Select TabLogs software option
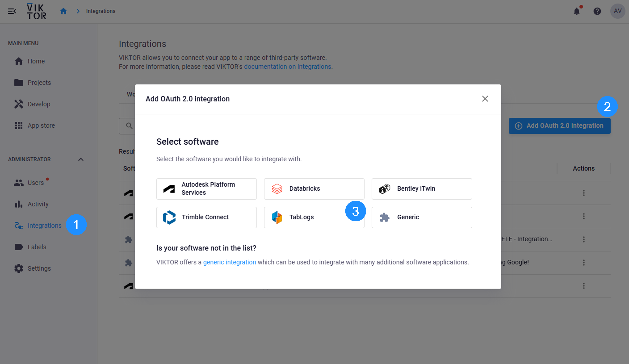 (314, 217)
